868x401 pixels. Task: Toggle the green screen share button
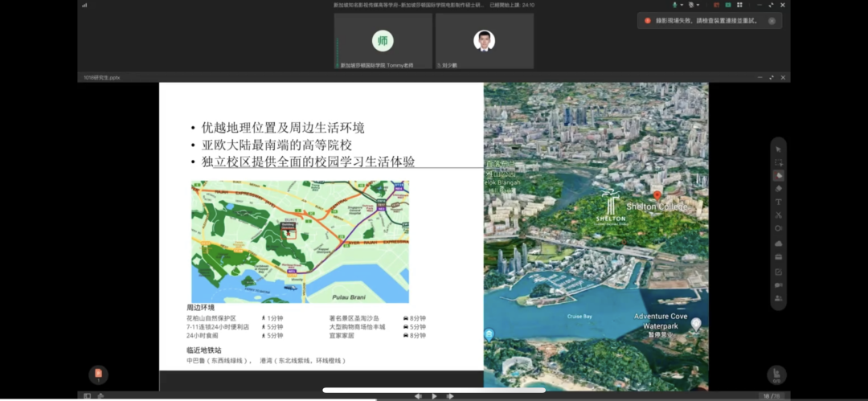(728, 5)
